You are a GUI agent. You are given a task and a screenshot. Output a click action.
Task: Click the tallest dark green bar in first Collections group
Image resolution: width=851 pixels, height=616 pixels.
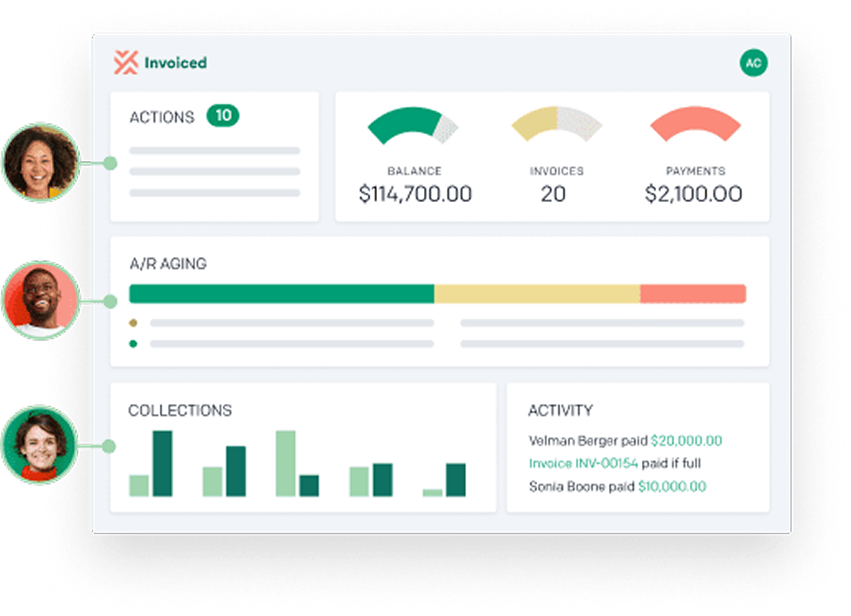(x=162, y=463)
